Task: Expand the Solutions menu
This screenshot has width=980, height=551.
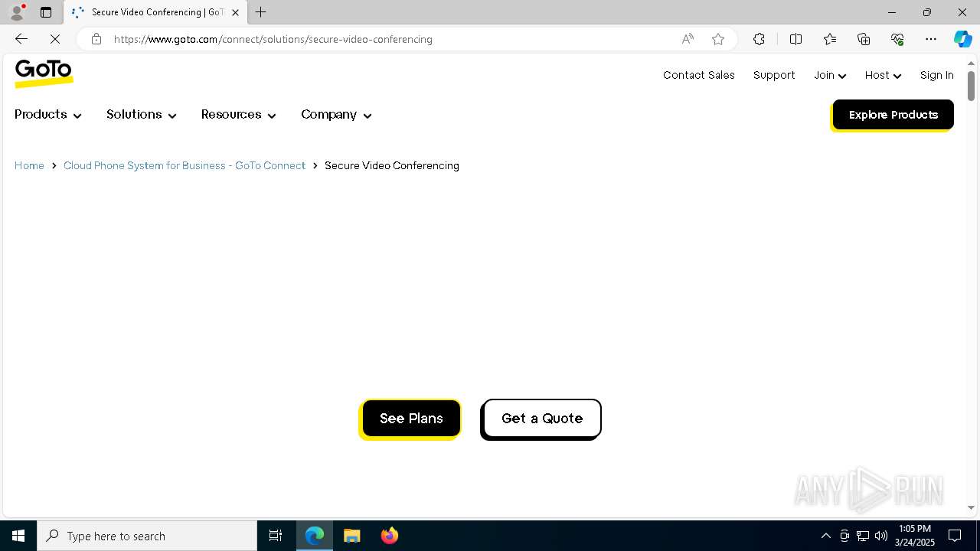Action: click(x=142, y=114)
